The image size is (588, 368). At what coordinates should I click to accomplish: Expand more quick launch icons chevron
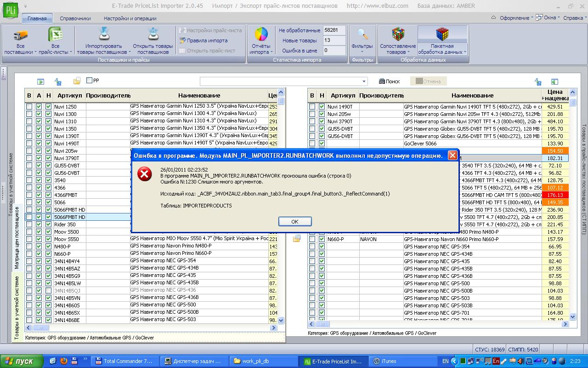[85, 358]
